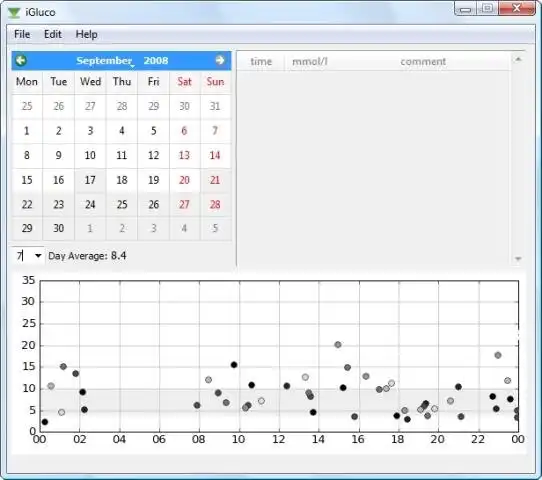Select Saturday September 27

click(x=184, y=205)
